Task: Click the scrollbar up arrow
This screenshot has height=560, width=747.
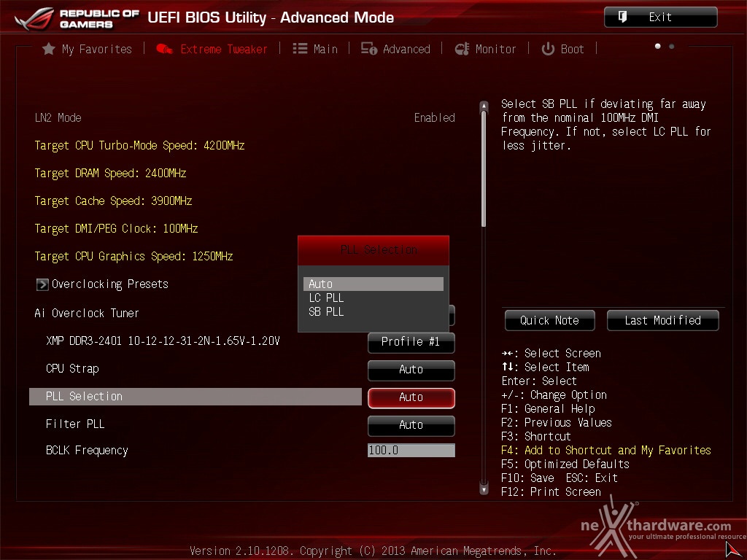Action: tap(484, 106)
